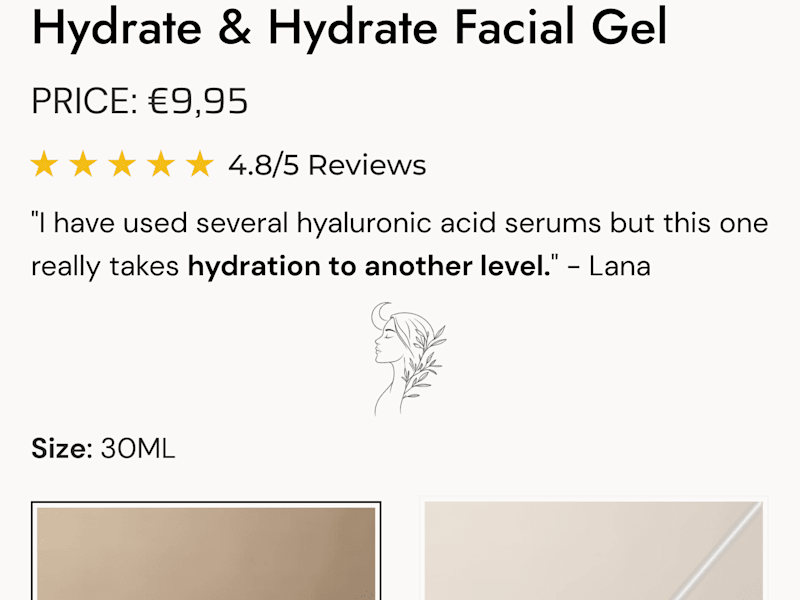
Task: Click reviewer name Lana
Action: coord(620,266)
